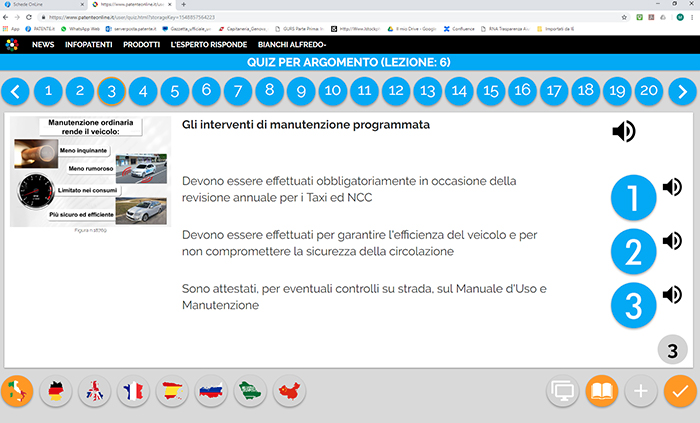Play audio for answer 1
Viewport: 700px width, 423px height.
pos(672,187)
